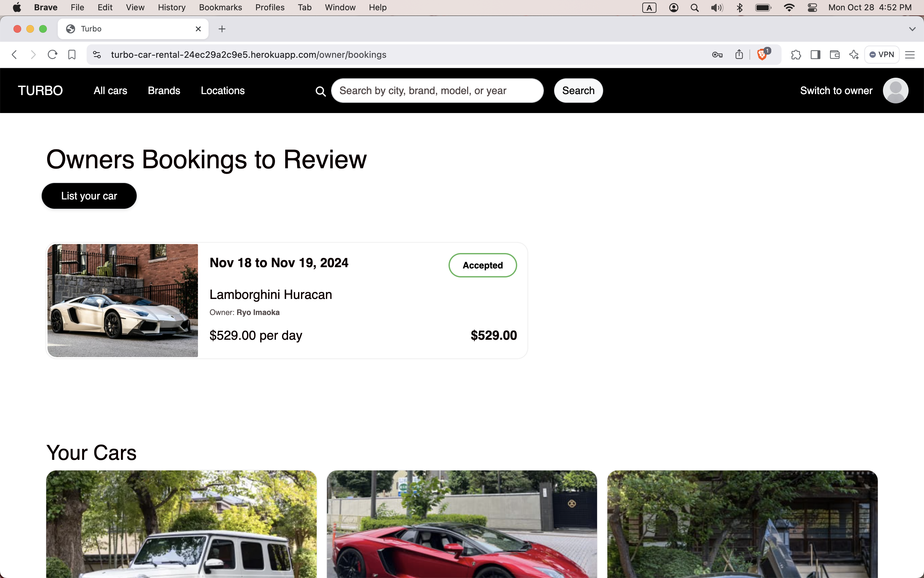Click Switch to owner link
This screenshot has width=924, height=578.
point(836,91)
